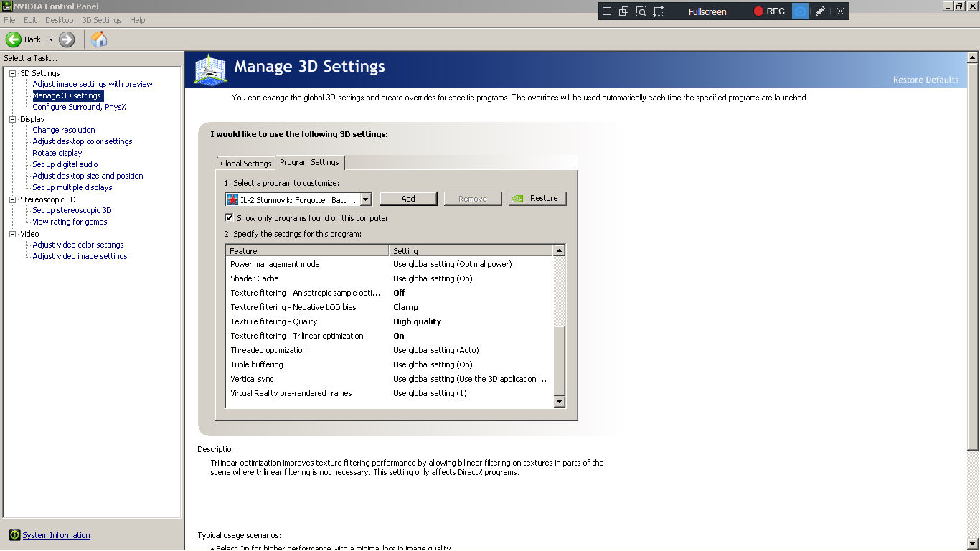
Task: Click the Forward arrow icon in toolbar
Action: (67, 39)
